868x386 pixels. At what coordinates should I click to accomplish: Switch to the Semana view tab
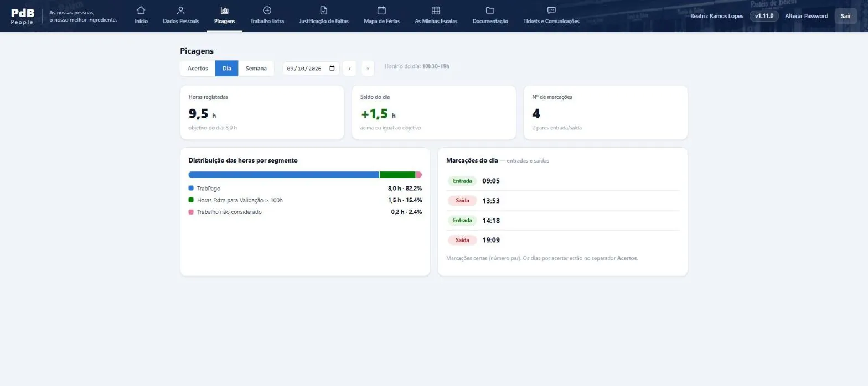pos(256,69)
